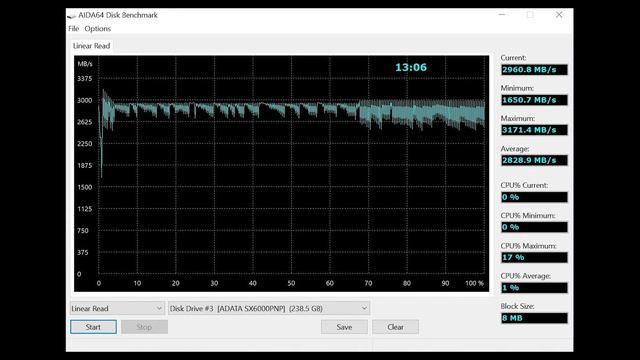Click the CPU% Current value field

coord(534,197)
